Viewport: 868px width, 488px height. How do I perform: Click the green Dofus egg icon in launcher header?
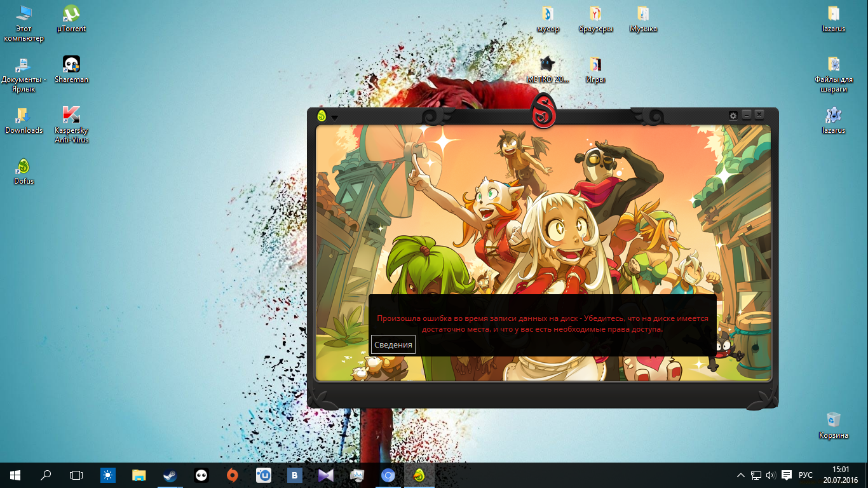[322, 116]
